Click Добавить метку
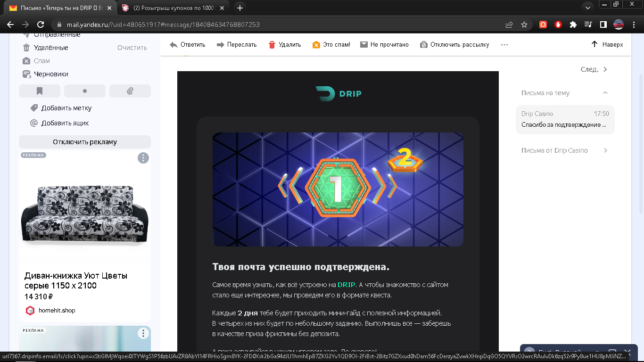Image resolution: width=644 pixels, height=362 pixels. tap(66, 108)
